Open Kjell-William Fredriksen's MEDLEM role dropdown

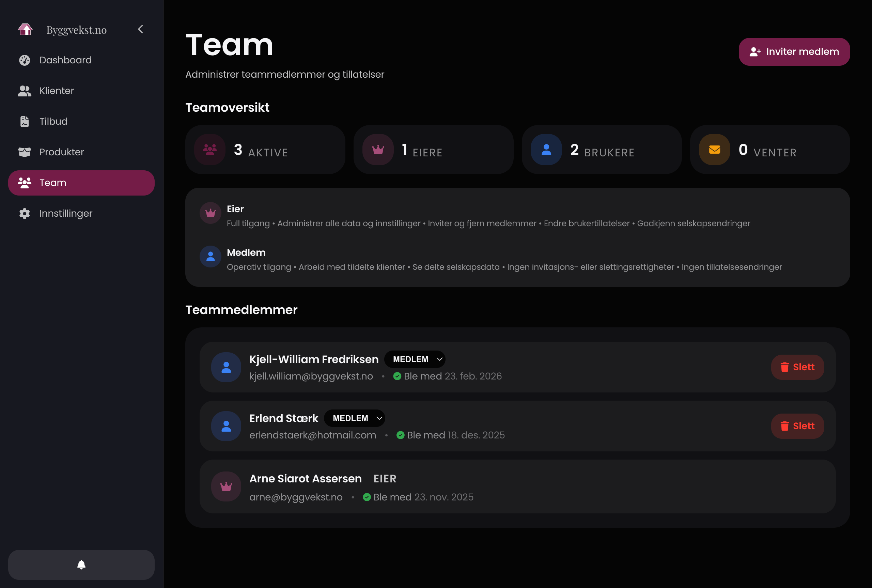[415, 359]
